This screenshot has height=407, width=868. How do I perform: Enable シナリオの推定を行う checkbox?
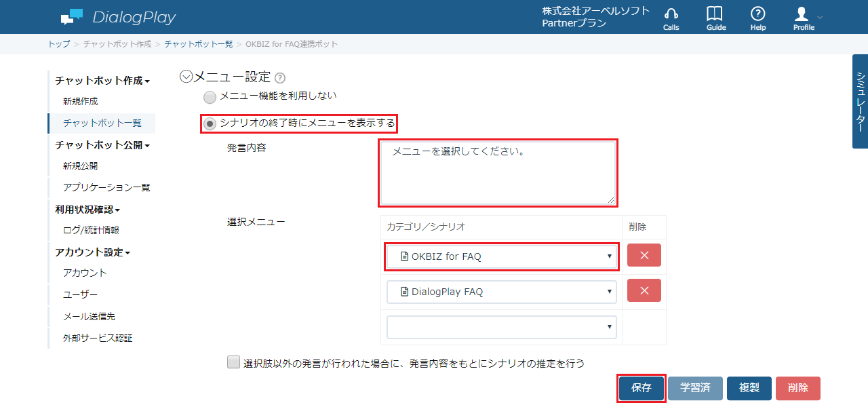click(233, 362)
